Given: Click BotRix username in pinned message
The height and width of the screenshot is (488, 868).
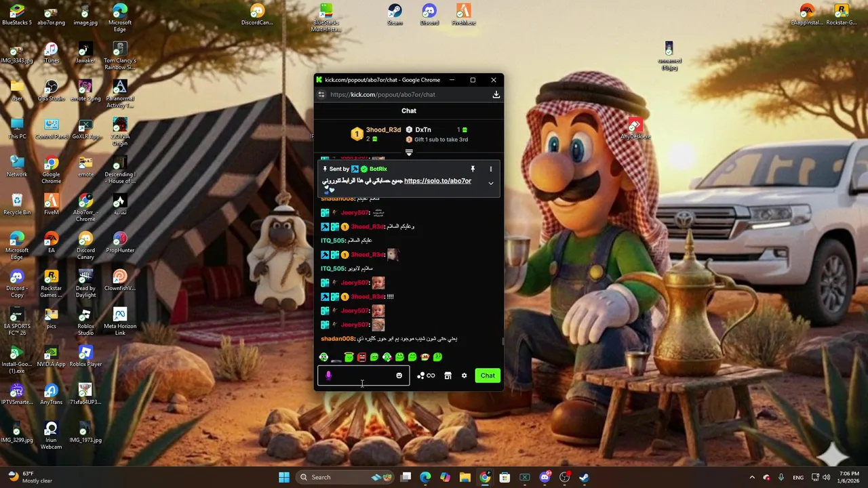Looking at the screenshot, I should [378, 169].
